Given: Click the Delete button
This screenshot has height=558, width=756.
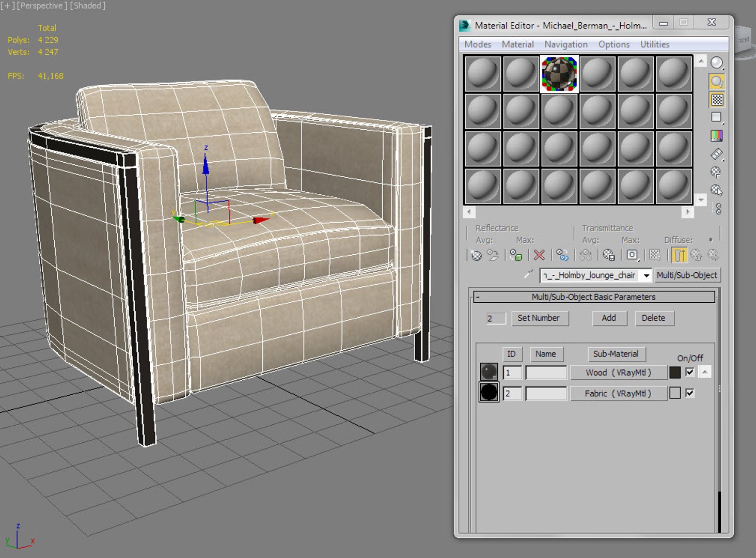Looking at the screenshot, I should (x=654, y=318).
